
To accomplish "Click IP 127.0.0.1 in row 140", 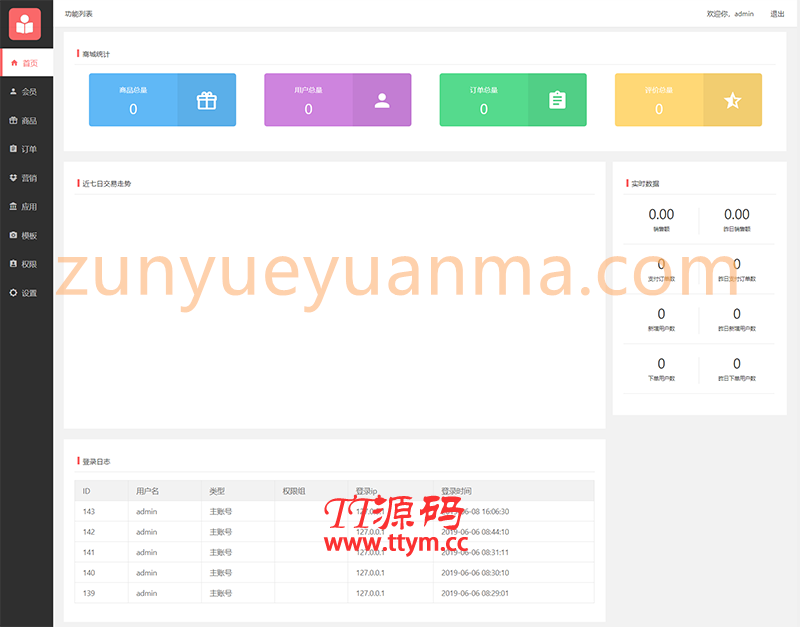I will pyautogui.click(x=370, y=573).
